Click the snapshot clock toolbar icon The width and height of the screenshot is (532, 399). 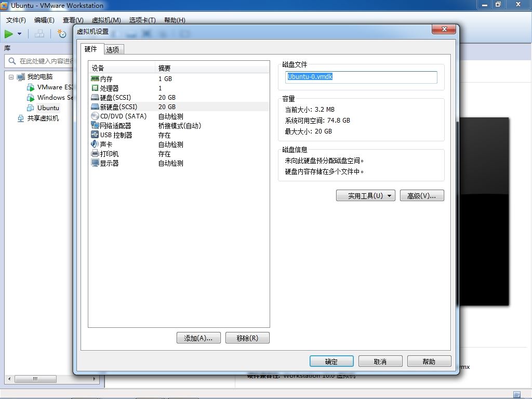pos(62,34)
